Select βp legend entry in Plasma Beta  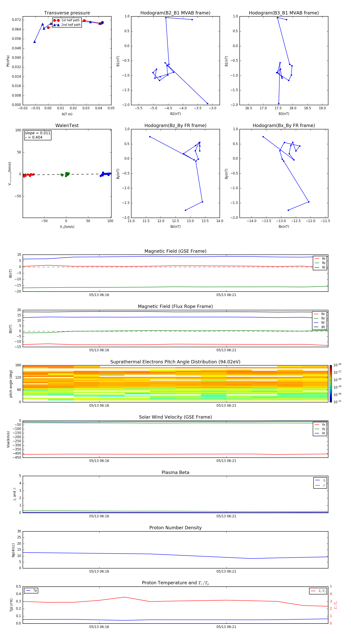(320, 480)
